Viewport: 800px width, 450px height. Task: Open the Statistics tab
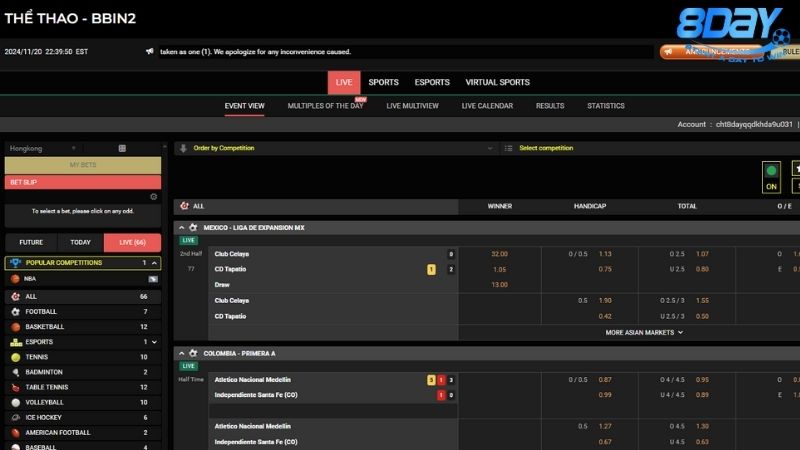tap(606, 106)
